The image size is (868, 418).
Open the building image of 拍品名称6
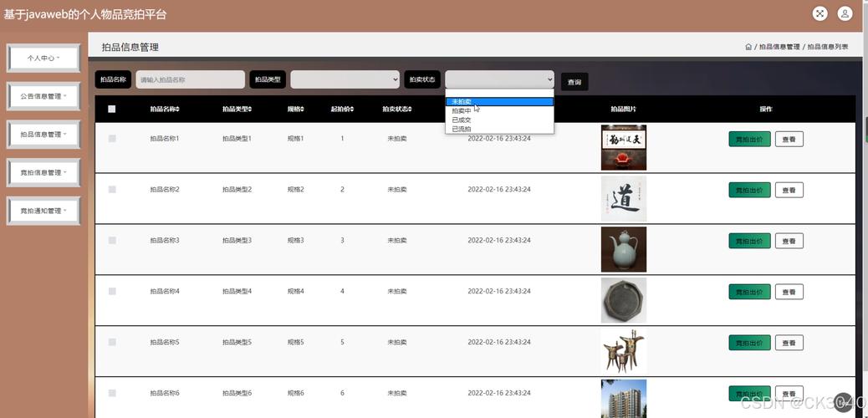point(623,399)
